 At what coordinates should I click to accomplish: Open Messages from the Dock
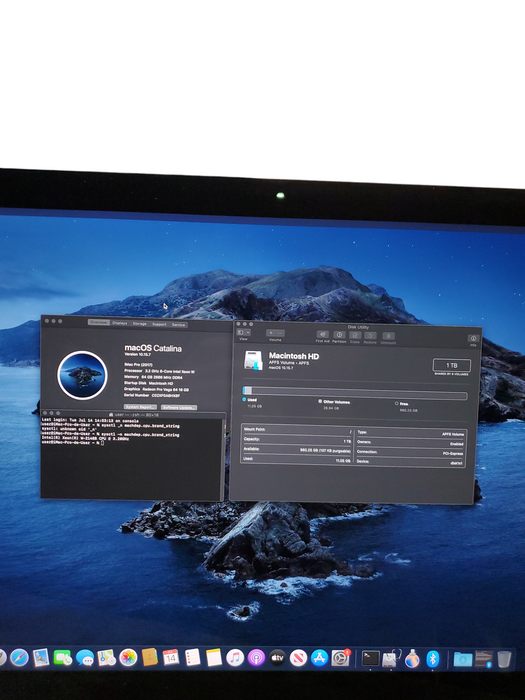click(84, 658)
